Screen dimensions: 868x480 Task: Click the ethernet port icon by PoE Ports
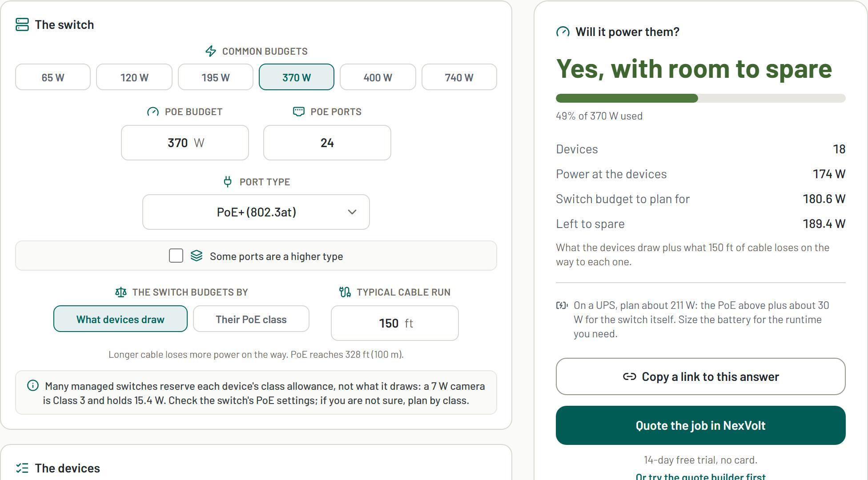(299, 112)
